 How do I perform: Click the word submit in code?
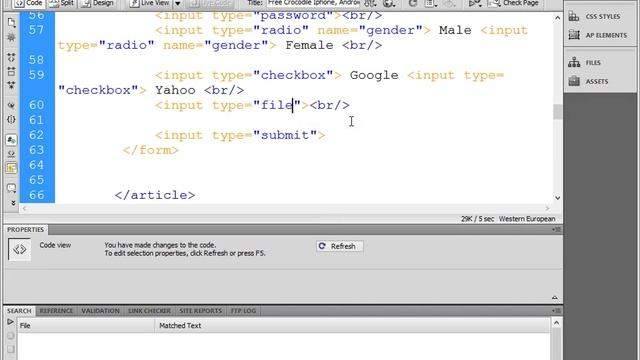285,135
